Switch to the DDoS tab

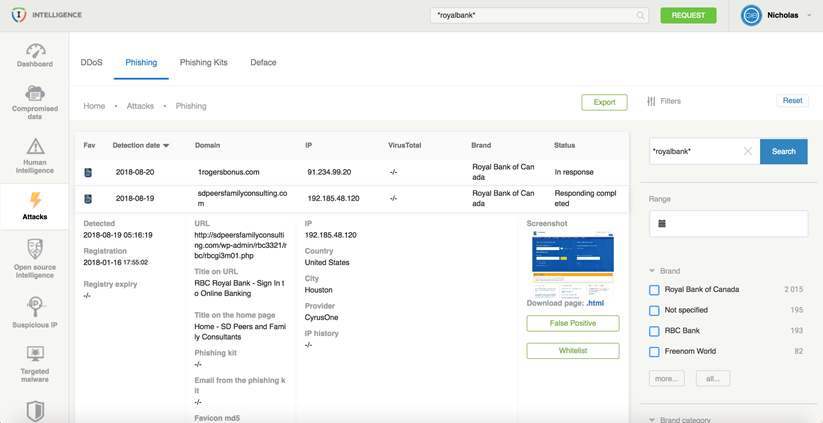click(92, 63)
